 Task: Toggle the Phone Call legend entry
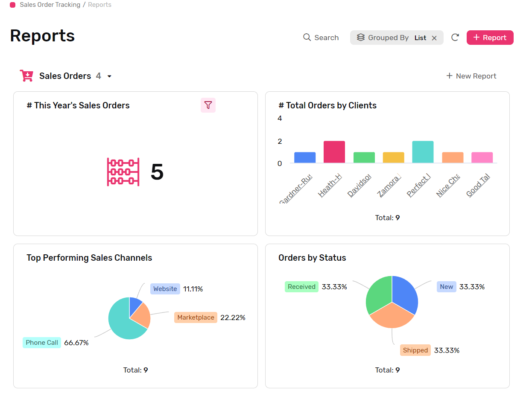[x=41, y=342]
